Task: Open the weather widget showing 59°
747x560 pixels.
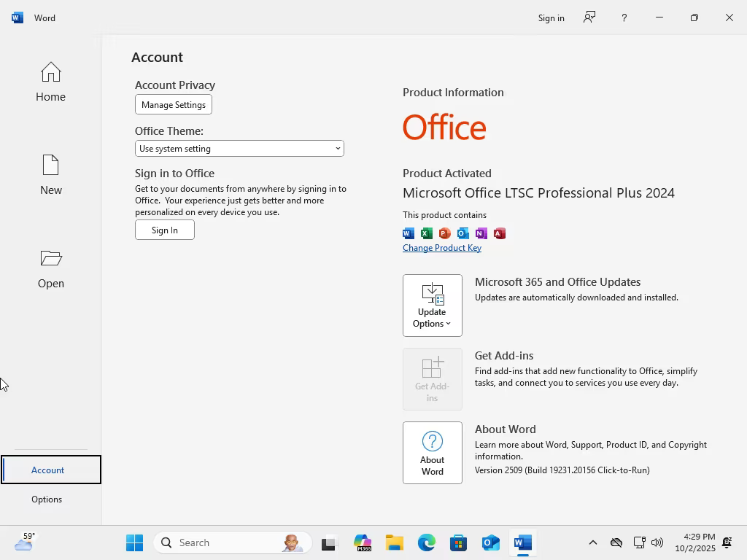Action: click(x=24, y=542)
